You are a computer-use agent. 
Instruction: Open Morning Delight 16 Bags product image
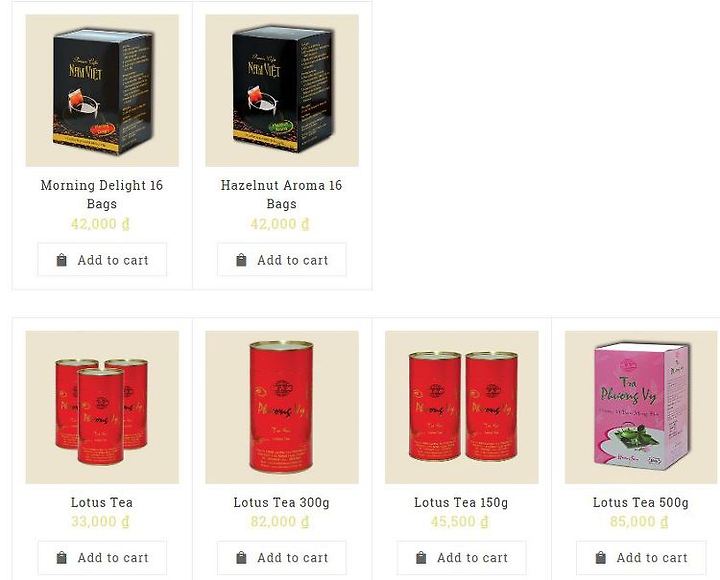click(102, 90)
